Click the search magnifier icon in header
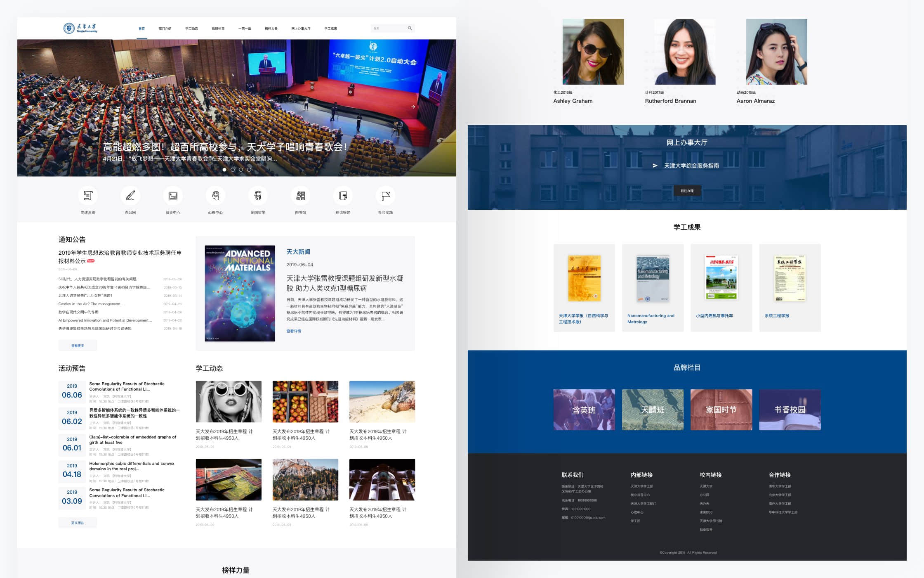Viewport: 924px width, 578px height. pyautogui.click(x=410, y=28)
